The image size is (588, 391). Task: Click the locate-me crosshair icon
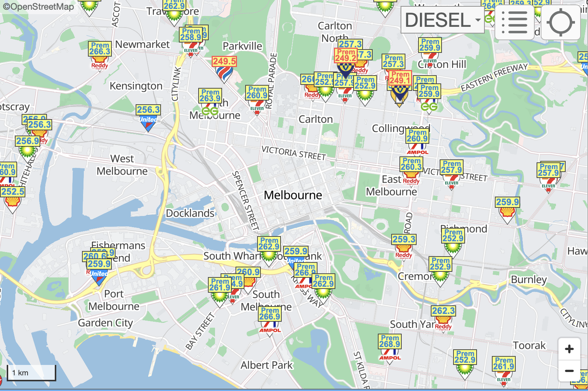click(560, 22)
